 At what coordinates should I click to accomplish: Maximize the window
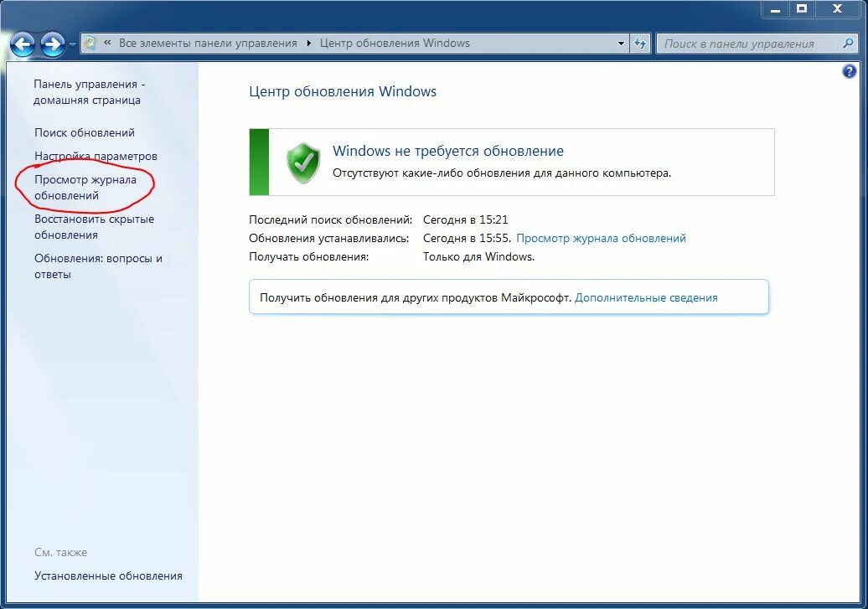(802, 9)
